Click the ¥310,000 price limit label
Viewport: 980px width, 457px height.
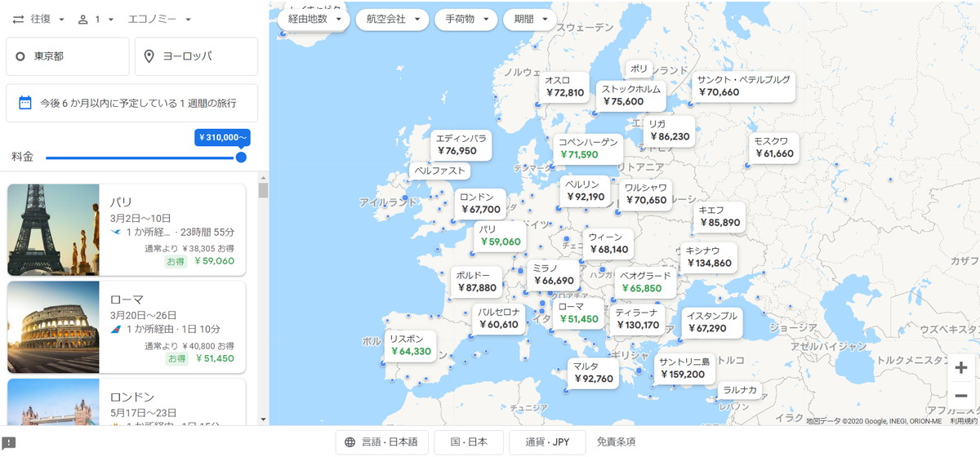(222, 138)
